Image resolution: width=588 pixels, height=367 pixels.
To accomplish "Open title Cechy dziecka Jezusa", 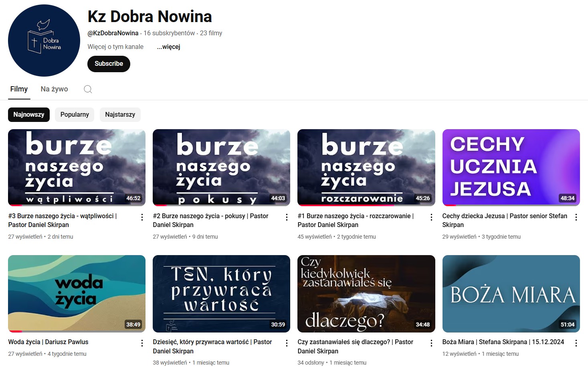I will pyautogui.click(x=505, y=220).
